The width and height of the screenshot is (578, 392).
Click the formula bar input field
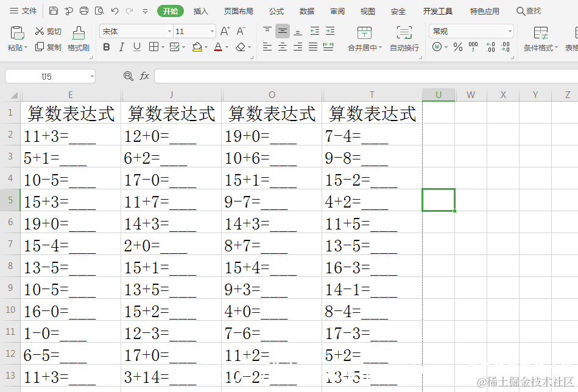pos(366,76)
